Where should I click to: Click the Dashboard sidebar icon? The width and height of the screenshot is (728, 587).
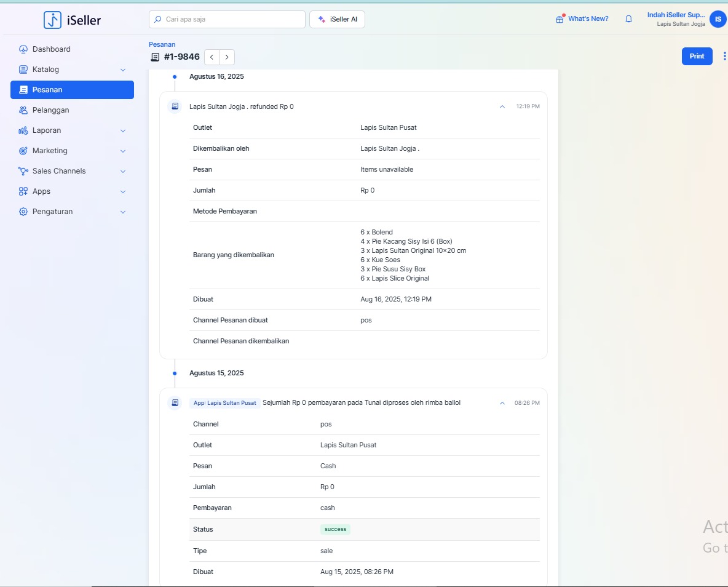click(23, 49)
